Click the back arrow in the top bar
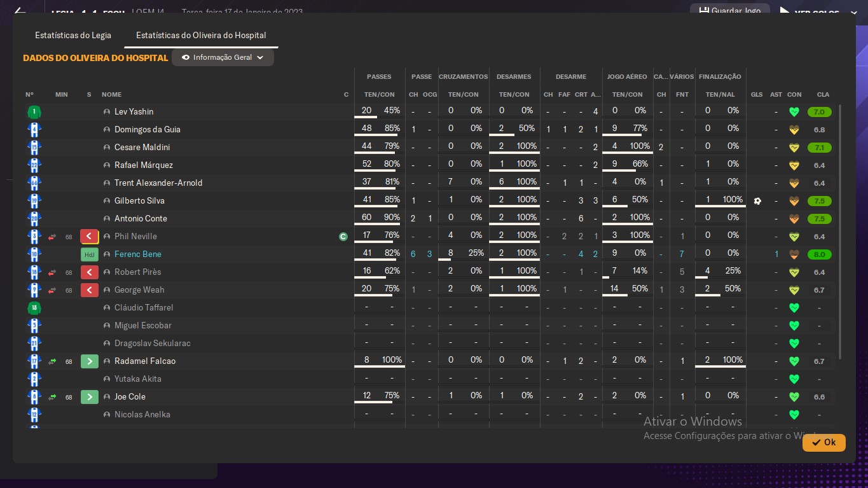868x488 pixels. [20, 11]
